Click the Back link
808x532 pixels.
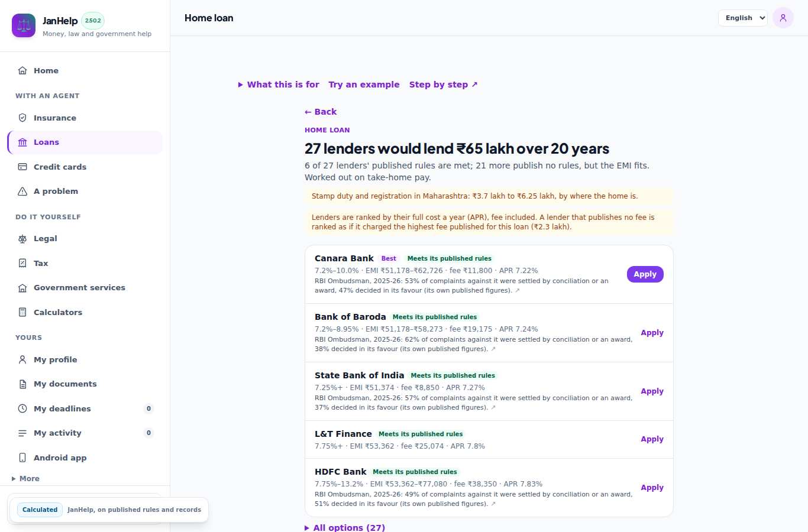(321, 112)
